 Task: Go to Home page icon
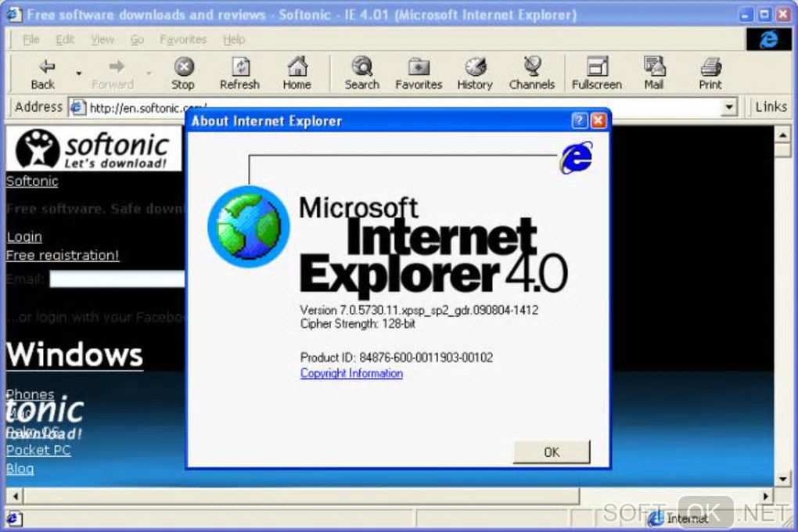pos(297,66)
